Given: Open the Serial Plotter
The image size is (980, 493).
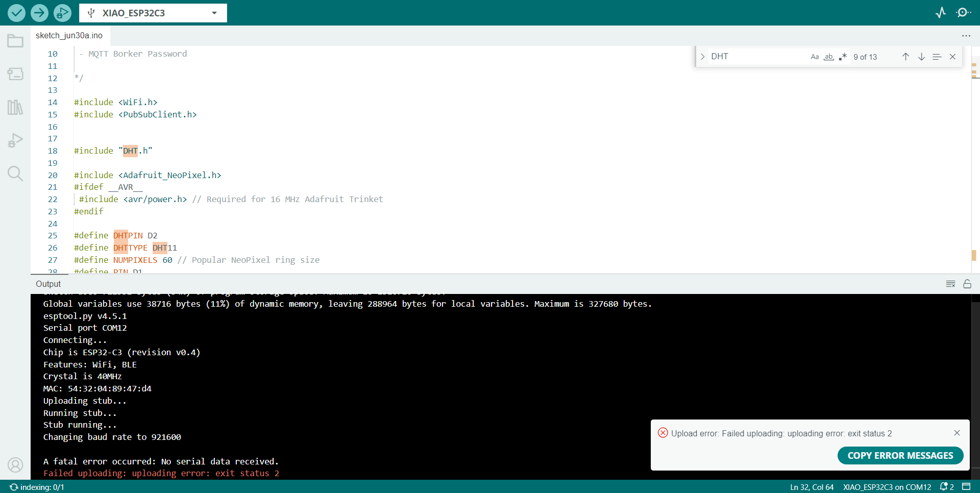Looking at the screenshot, I should coord(941,13).
